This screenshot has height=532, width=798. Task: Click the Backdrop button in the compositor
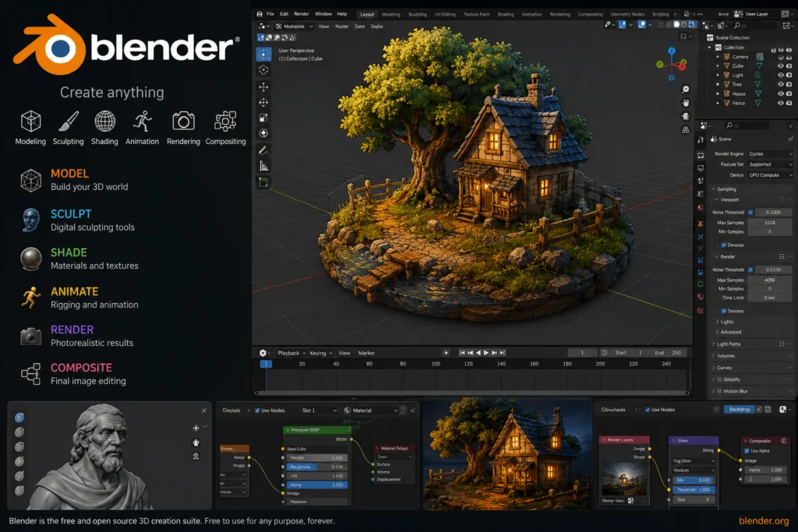click(740, 410)
